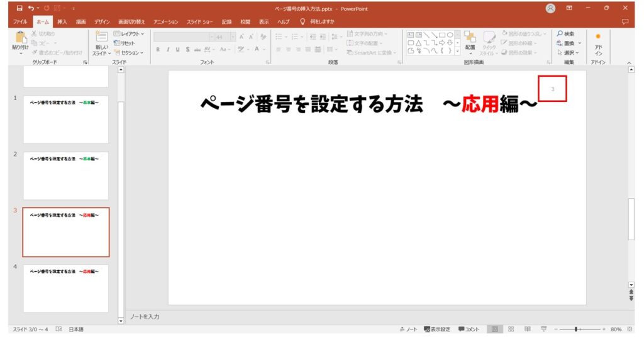Open the Customize Quick Access Toolbar dropdown

[x=74, y=8]
